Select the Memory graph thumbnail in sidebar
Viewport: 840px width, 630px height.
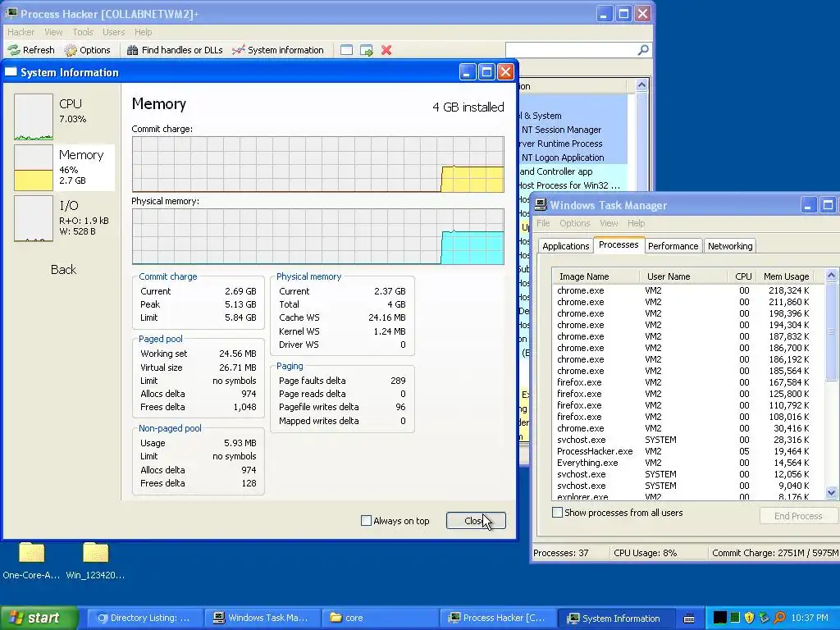coord(33,167)
